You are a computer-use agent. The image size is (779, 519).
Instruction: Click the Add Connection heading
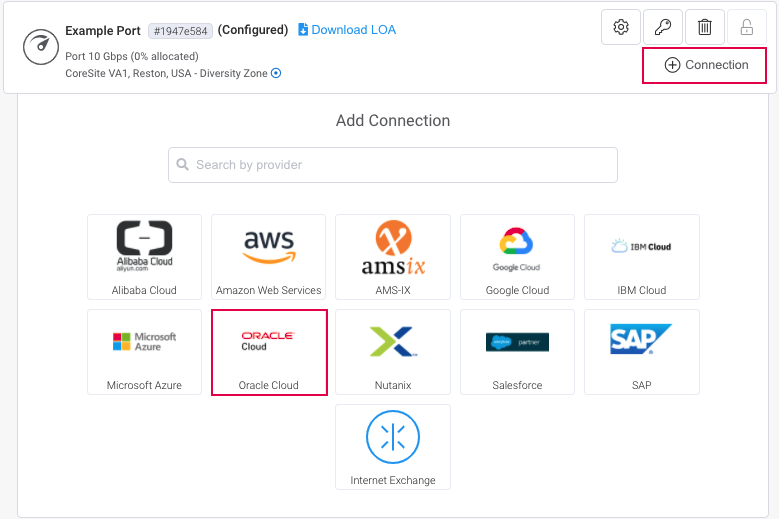pos(393,121)
